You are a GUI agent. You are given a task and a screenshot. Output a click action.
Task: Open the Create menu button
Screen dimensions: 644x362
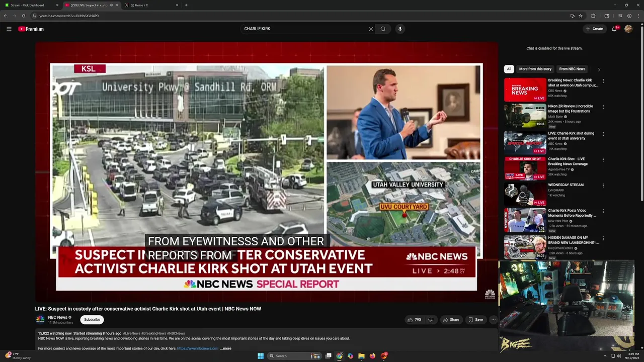point(594,29)
